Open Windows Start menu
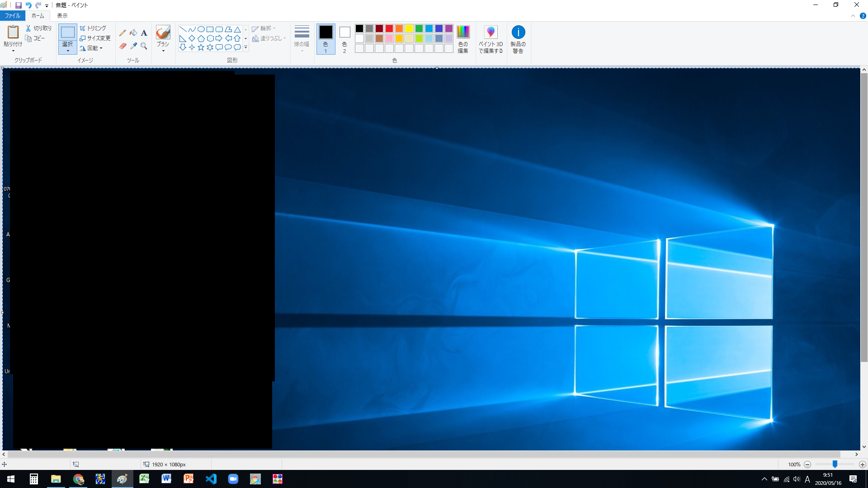The height and width of the screenshot is (488, 868). point(11,479)
